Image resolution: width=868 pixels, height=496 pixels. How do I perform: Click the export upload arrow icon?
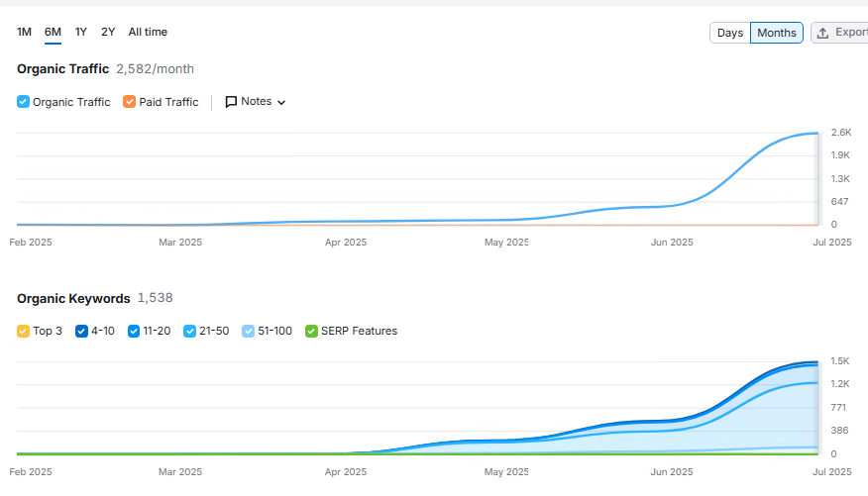(x=823, y=34)
